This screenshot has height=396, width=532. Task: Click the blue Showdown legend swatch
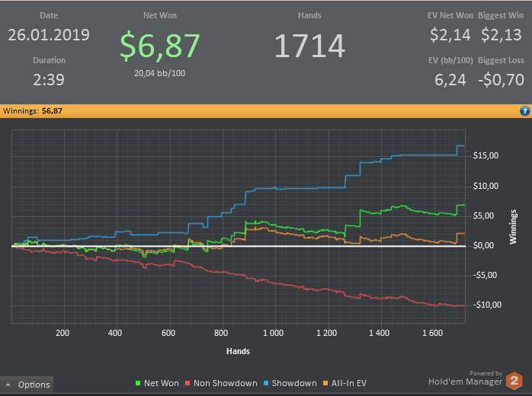(266, 383)
